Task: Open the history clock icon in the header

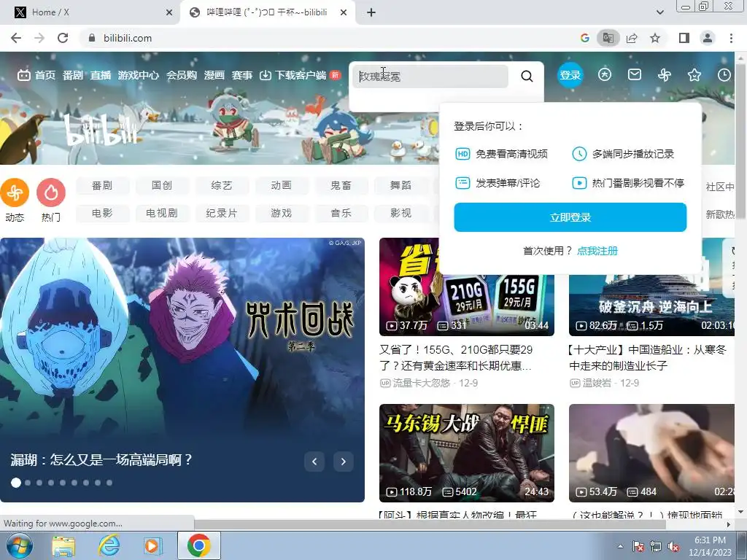Action: click(x=724, y=75)
